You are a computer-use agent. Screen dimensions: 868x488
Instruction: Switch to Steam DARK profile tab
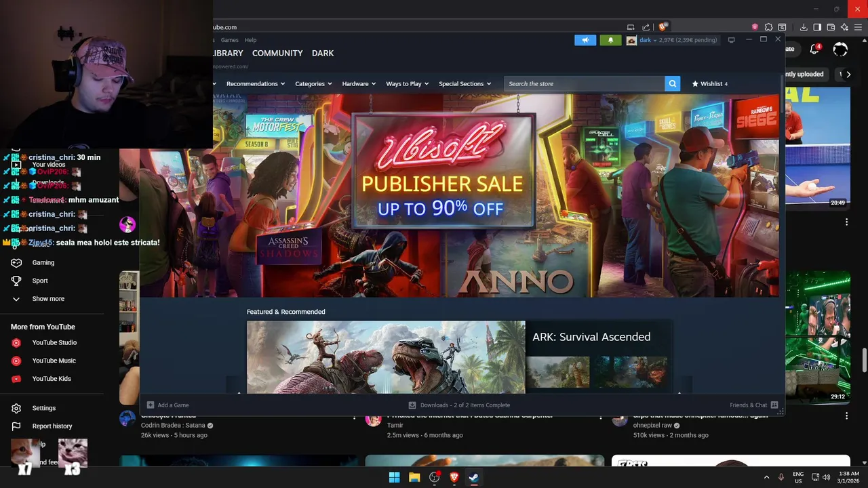click(323, 53)
